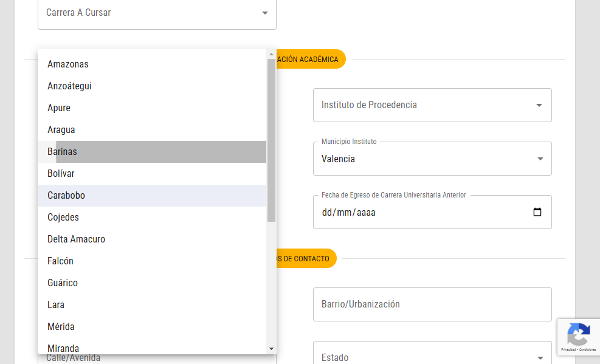600x364 pixels.
Task: Pick Lara from the state options
Action: 152,304
